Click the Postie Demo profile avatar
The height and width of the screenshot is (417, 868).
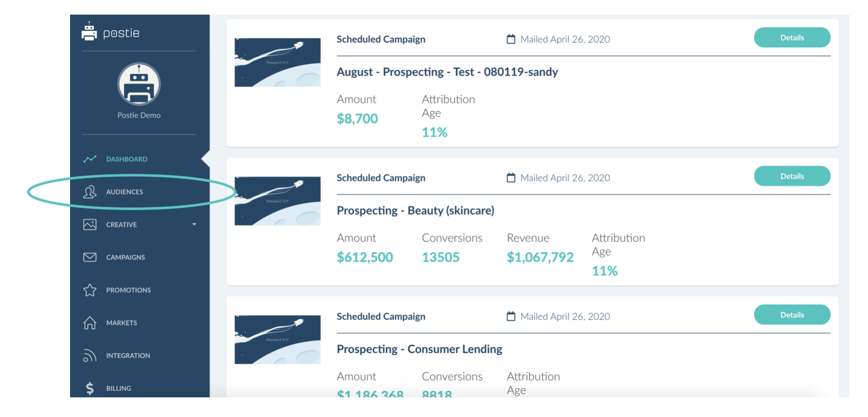pos(139,84)
